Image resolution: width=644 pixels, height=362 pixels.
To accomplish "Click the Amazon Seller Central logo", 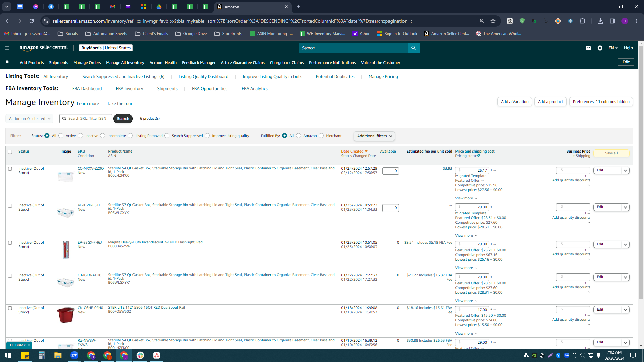I will point(44,48).
